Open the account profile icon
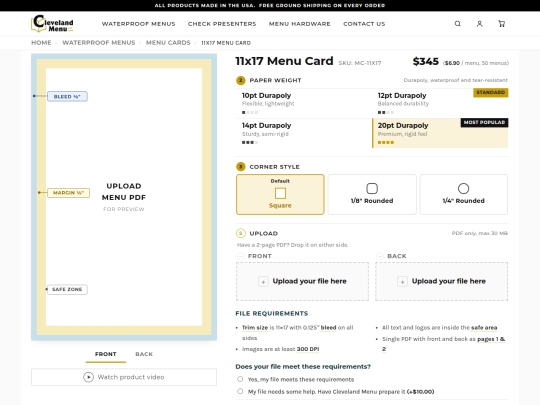 pyautogui.click(x=479, y=24)
